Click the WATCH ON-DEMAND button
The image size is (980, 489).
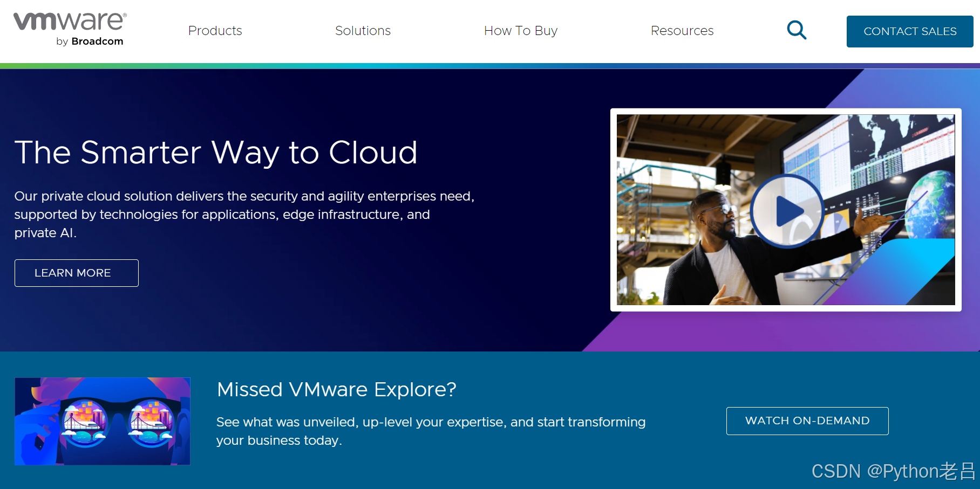(x=807, y=421)
